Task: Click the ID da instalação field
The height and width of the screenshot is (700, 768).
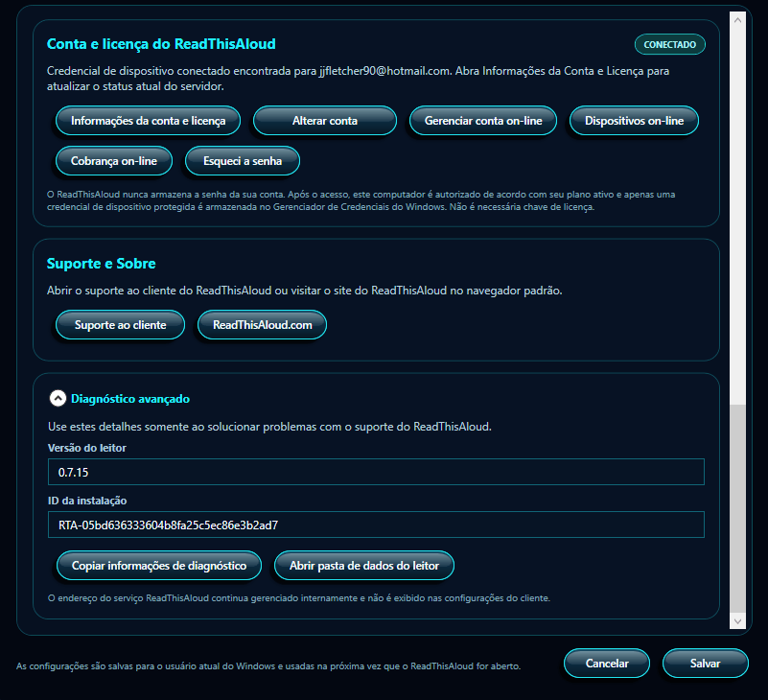Action: point(376,525)
